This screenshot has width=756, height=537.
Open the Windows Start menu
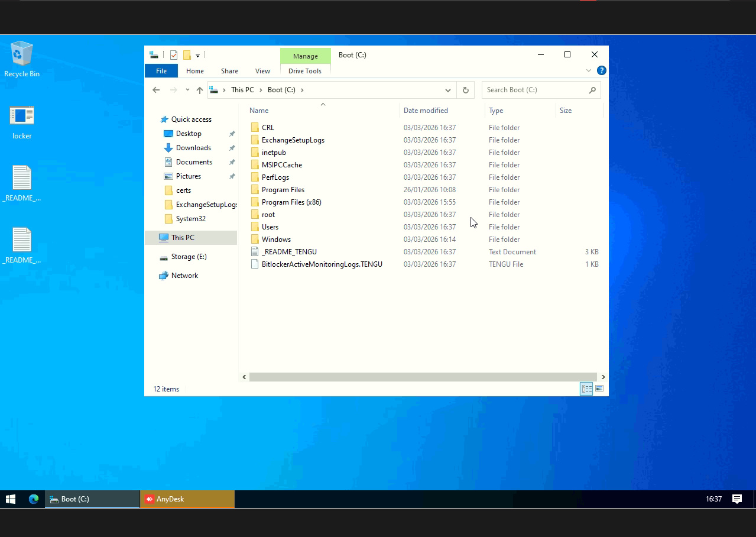point(11,499)
